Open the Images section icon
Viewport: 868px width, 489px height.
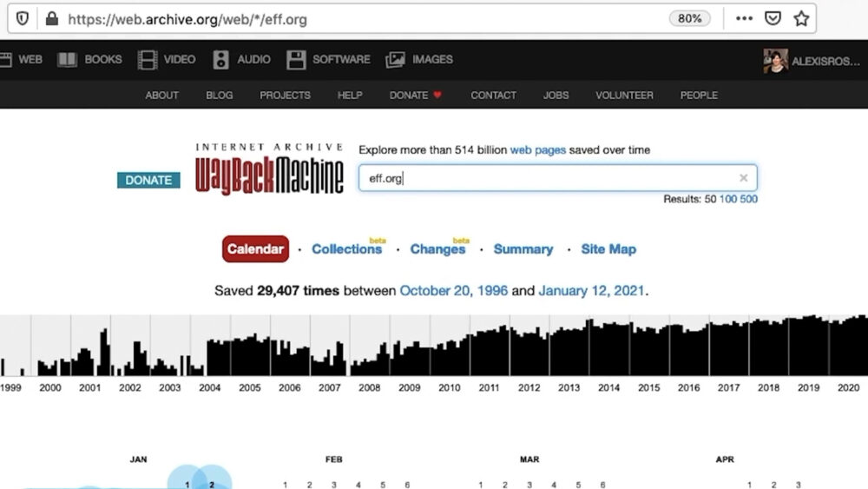[395, 60]
